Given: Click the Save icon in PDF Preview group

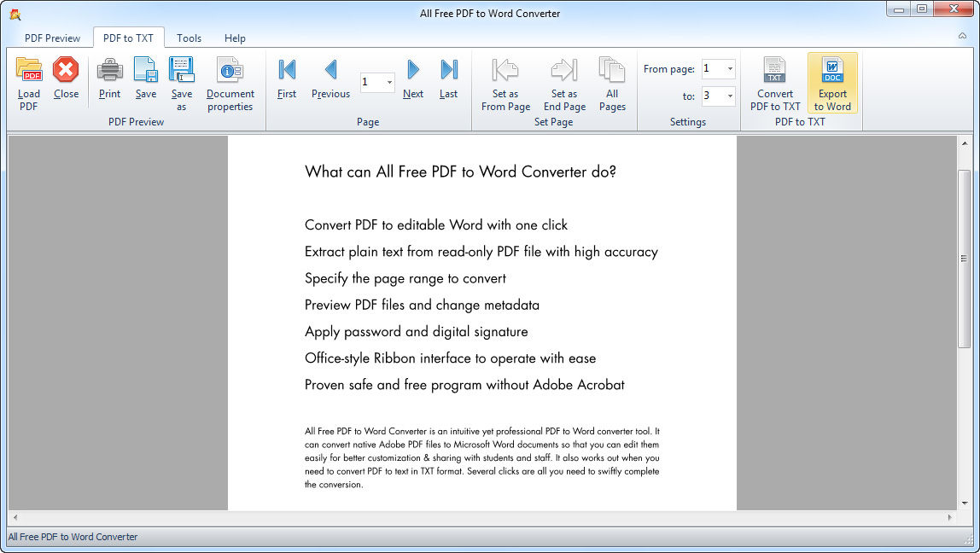Looking at the screenshot, I should click(146, 69).
